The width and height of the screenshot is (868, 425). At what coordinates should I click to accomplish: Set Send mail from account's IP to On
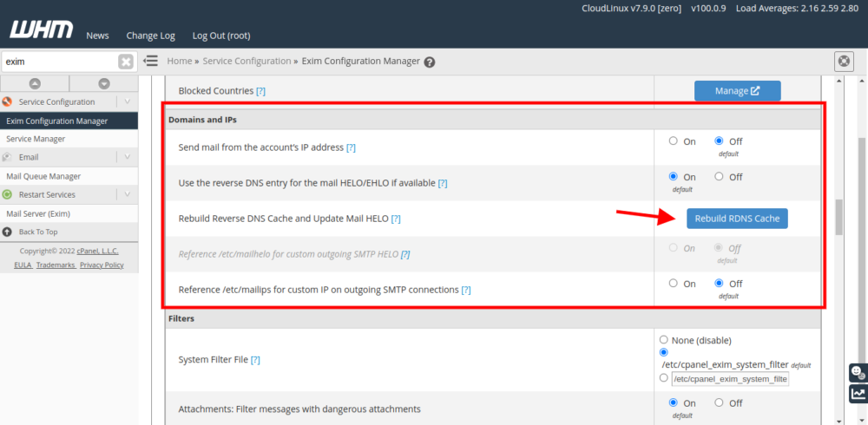point(674,141)
